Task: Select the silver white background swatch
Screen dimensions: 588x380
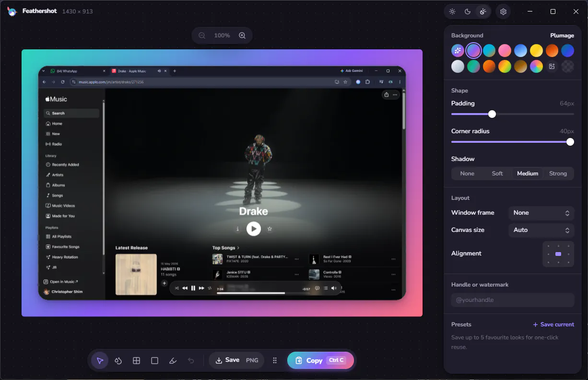Action: tap(458, 67)
